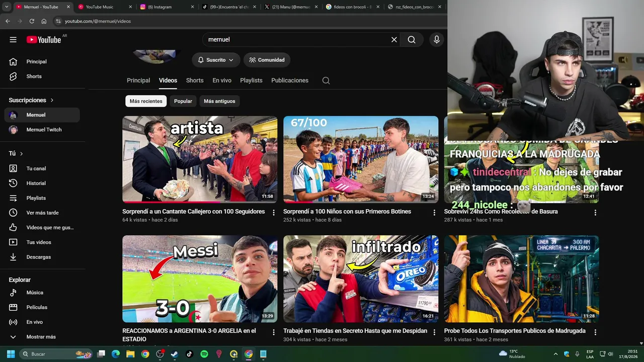The height and width of the screenshot is (362, 644).
Task: Open more options for Primeros Botines video
Action: (x=434, y=213)
